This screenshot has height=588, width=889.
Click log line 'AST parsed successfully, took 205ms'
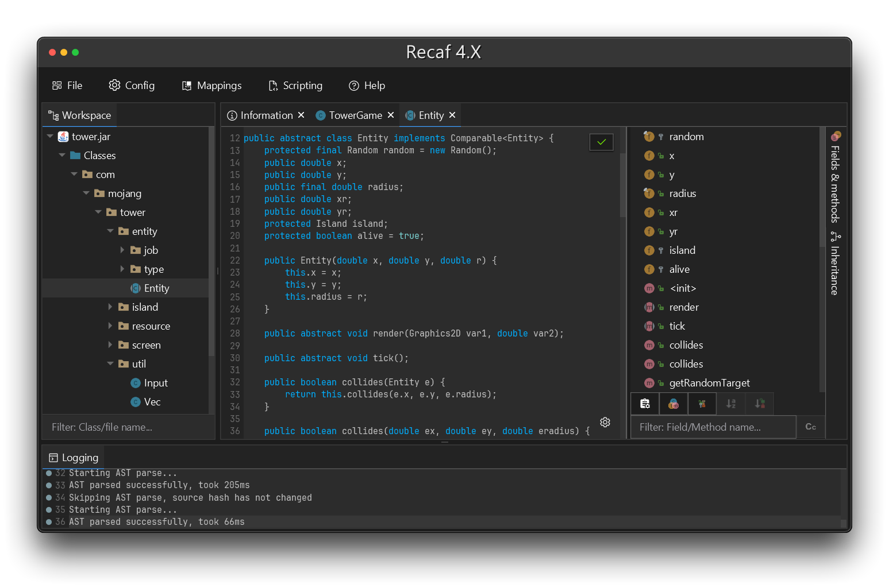pyautogui.click(x=159, y=485)
